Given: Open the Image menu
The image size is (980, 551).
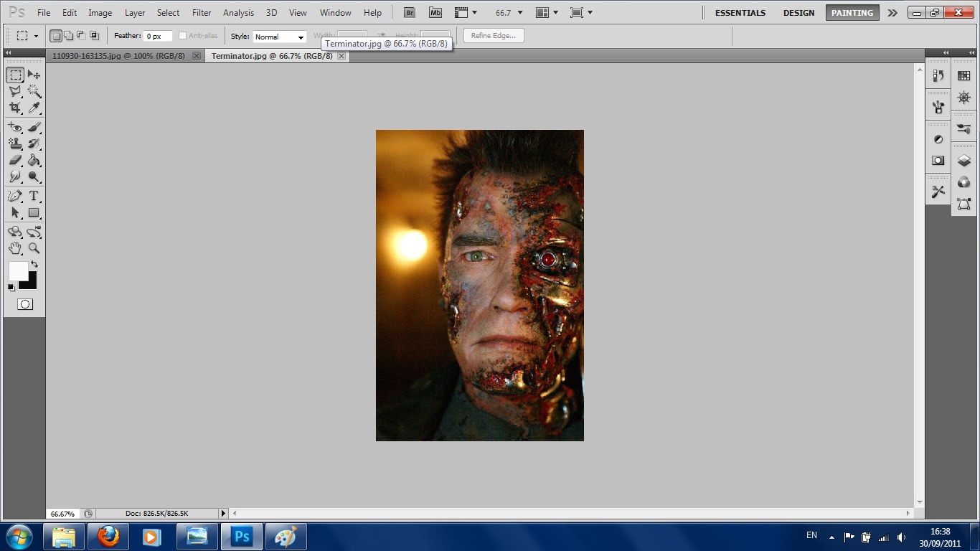Looking at the screenshot, I should 100,13.
